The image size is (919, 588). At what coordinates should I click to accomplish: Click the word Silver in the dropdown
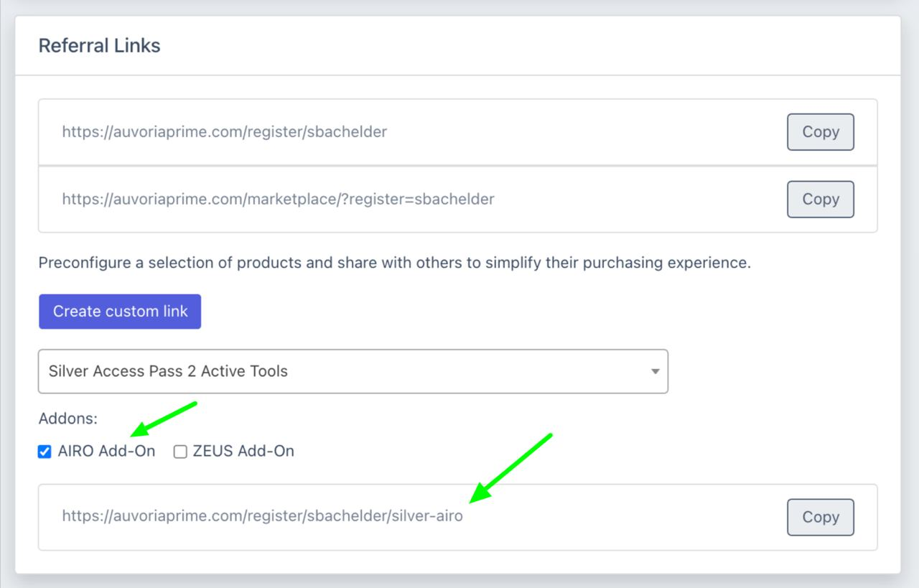click(x=69, y=371)
